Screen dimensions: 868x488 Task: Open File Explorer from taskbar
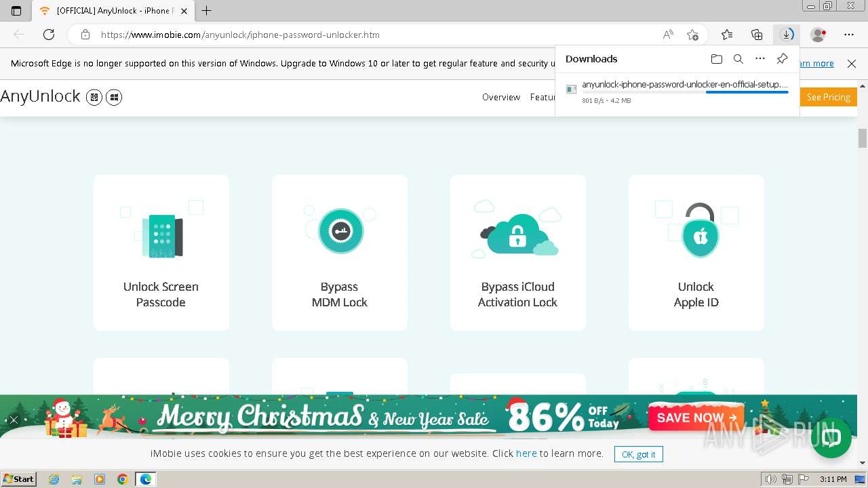coord(77,479)
